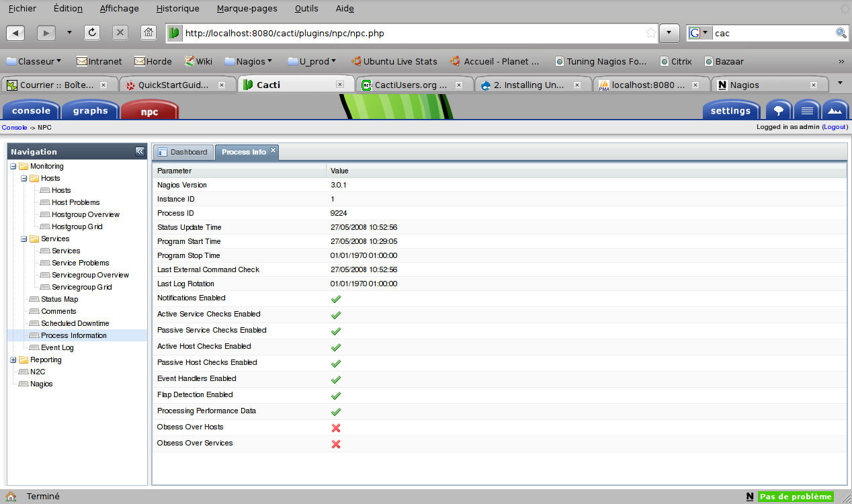The height and width of the screenshot is (504, 852).
Task: Click the browser reload button
Action: pos(92,32)
